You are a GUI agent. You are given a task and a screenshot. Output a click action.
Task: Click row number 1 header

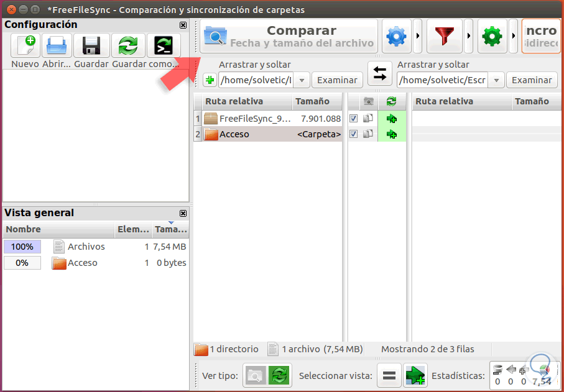point(198,118)
